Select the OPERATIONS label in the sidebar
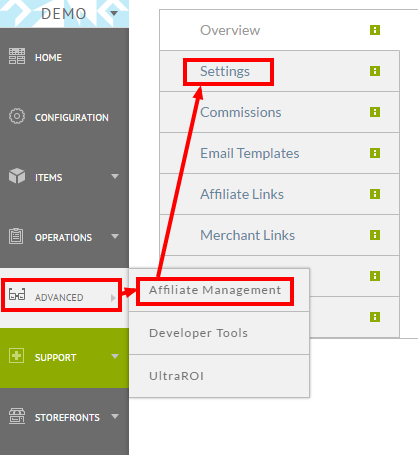 pos(63,238)
